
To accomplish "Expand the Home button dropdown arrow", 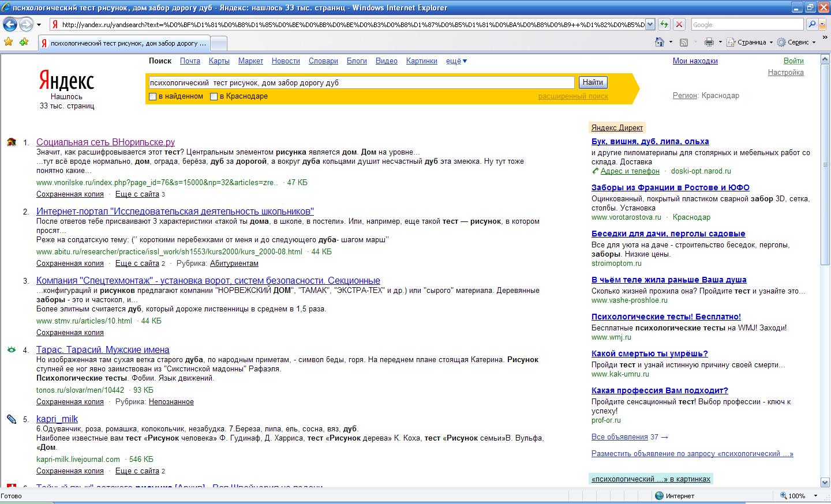I will point(671,42).
